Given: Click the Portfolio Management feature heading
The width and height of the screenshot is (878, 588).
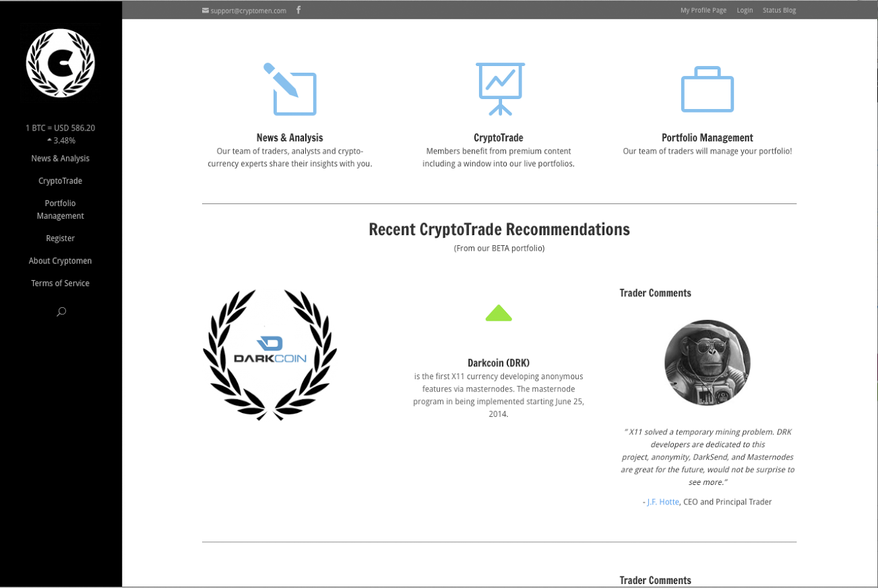Looking at the screenshot, I should point(708,137).
